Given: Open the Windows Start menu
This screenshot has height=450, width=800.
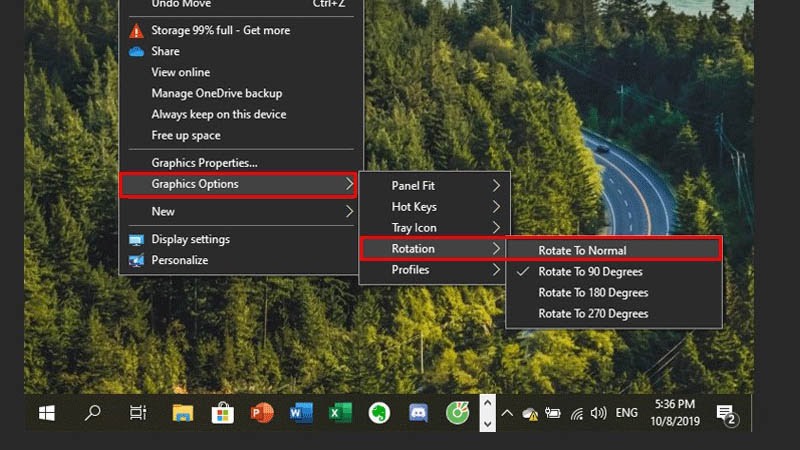Looking at the screenshot, I should pyautogui.click(x=46, y=412).
